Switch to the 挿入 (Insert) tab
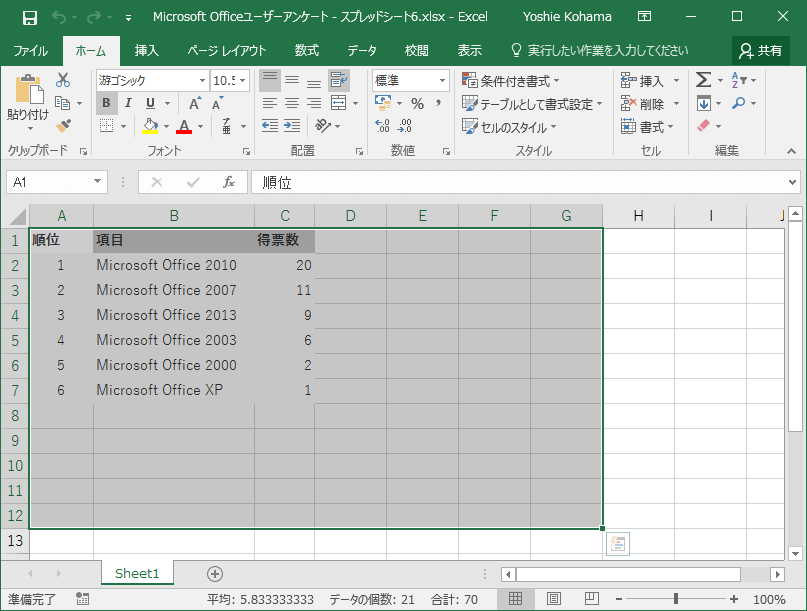The image size is (807, 611). coord(147,50)
